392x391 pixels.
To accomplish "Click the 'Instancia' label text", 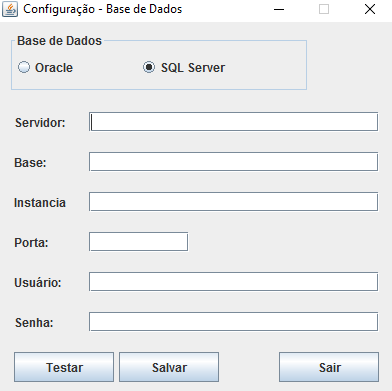I will (40, 203).
